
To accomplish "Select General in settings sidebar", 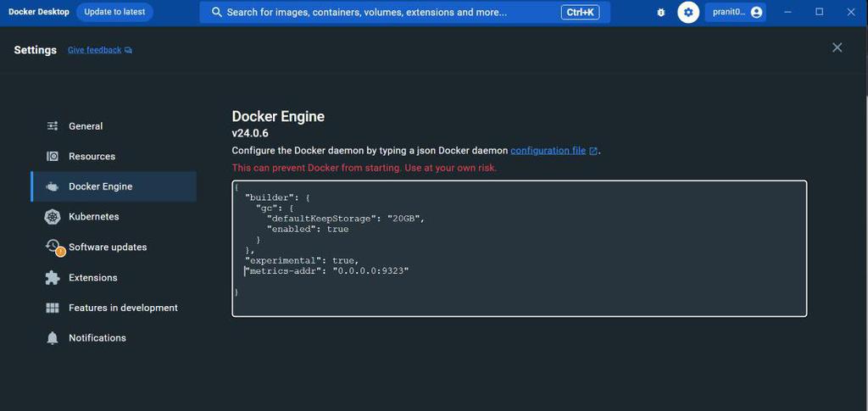I will click(114, 126).
